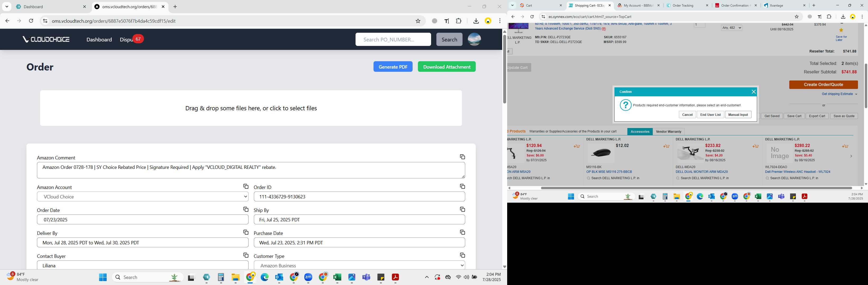This screenshot has width=868, height=285.
Task: Click the Export Cart button
Action: point(817,116)
